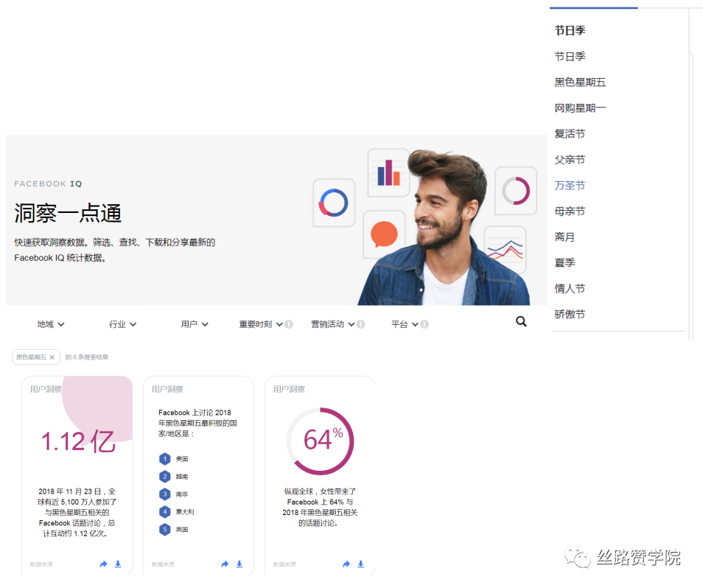Click the 2018 年 11 月 23 日 description text

[77, 512]
